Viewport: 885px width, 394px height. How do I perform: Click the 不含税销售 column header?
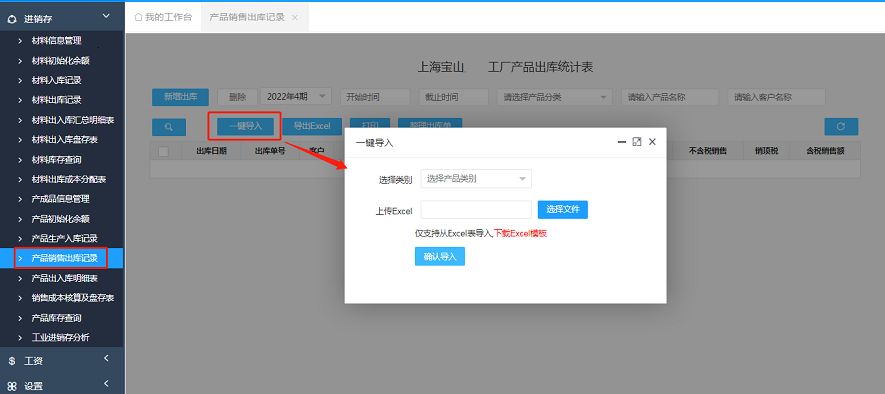coord(707,151)
